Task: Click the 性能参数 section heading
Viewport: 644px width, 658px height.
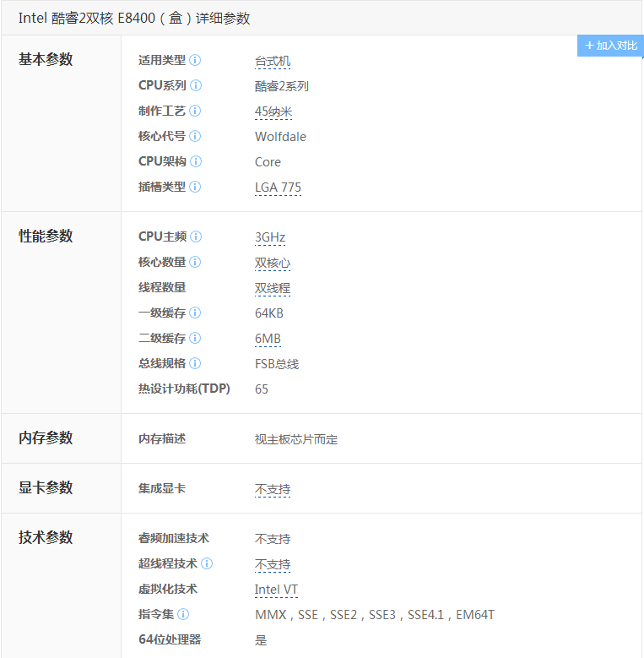Action: pos(46,236)
